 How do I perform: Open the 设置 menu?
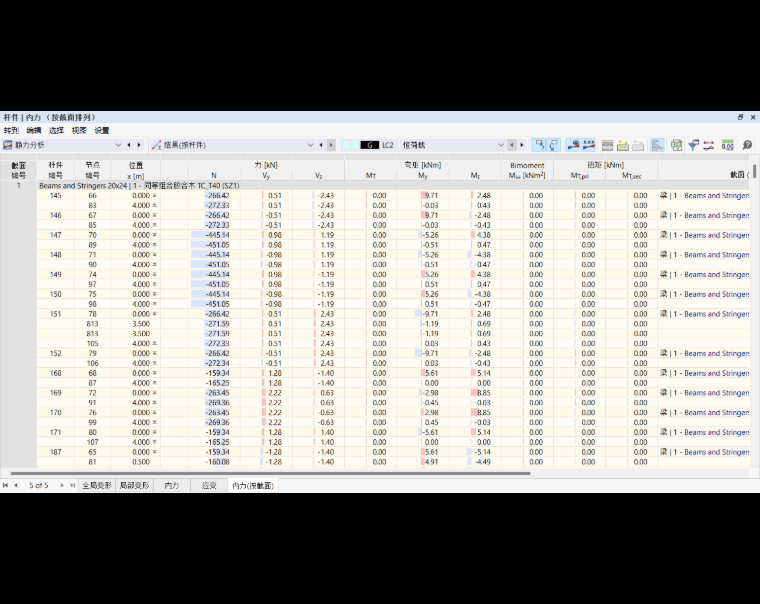click(x=102, y=130)
